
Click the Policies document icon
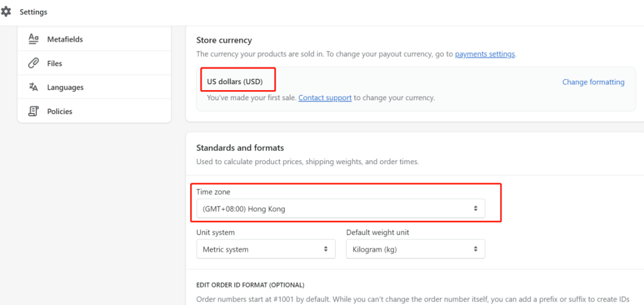click(x=34, y=111)
